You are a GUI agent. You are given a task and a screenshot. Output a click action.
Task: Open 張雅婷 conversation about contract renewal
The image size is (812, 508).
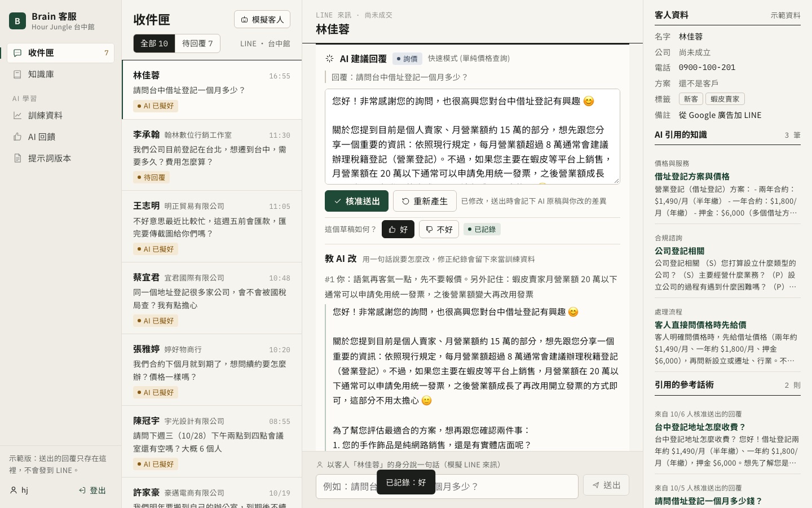pos(212,370)
